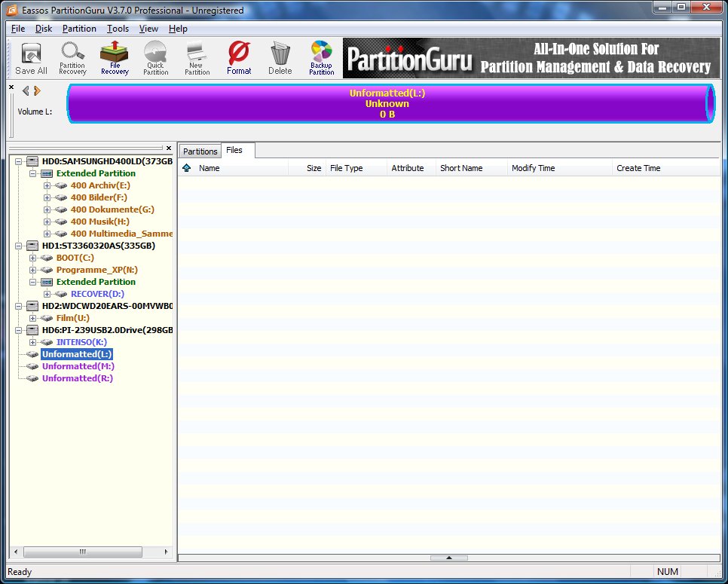728x584 pixels.
Task: Expand the 400 Dokumente(G:) partition
Action: [x=47, y=209]
